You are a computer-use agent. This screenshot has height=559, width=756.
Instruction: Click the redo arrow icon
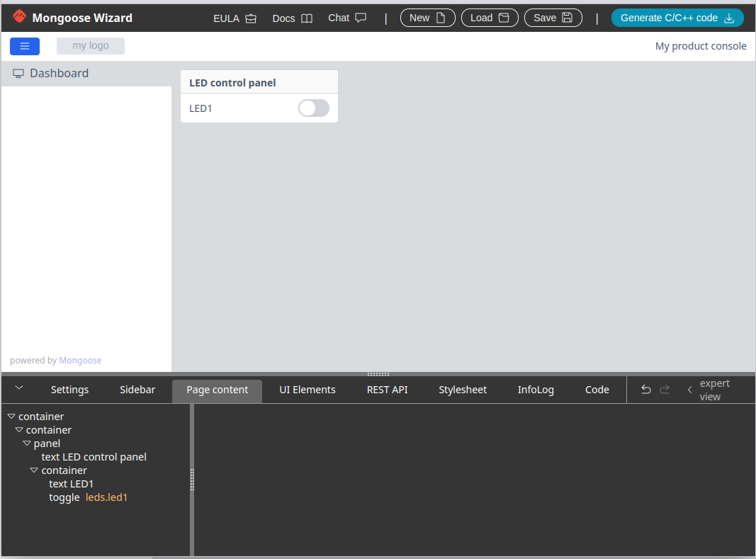(x=665, y=390)
